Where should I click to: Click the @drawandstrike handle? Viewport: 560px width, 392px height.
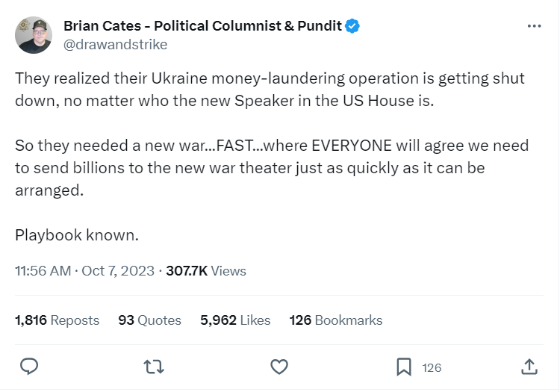click(115, 45)
